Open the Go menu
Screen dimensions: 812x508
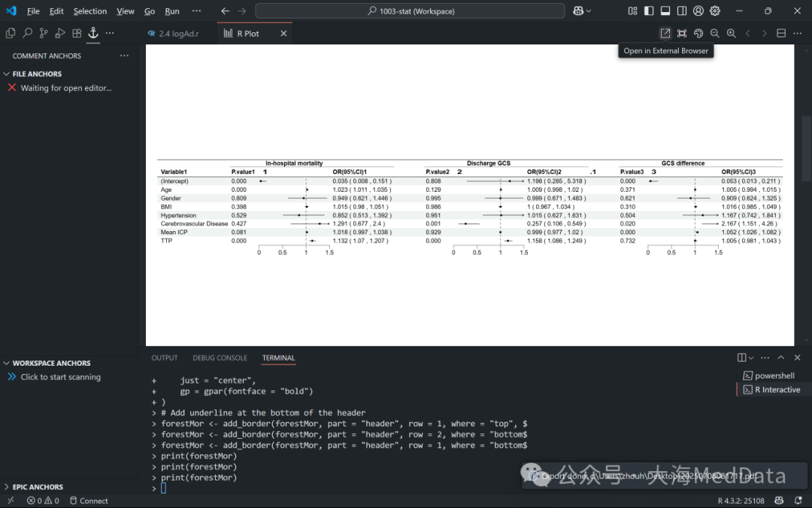point(150,11)
